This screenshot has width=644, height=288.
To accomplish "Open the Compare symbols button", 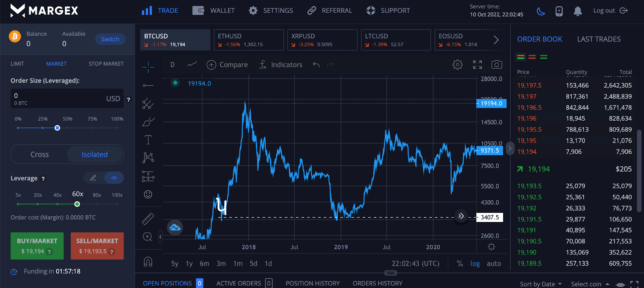I will click(227, 64).
